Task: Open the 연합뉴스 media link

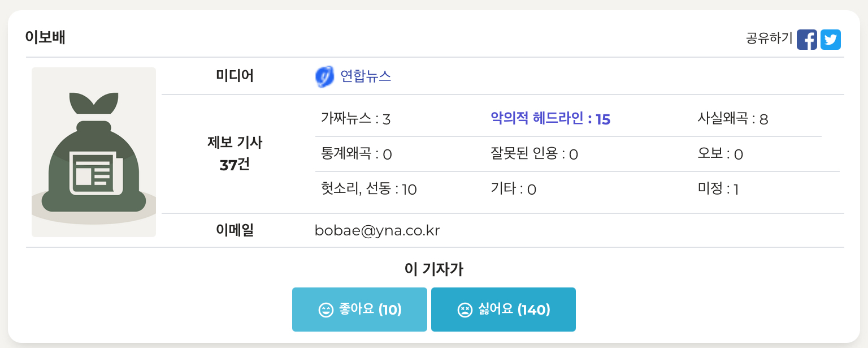Action: point(366,76)
